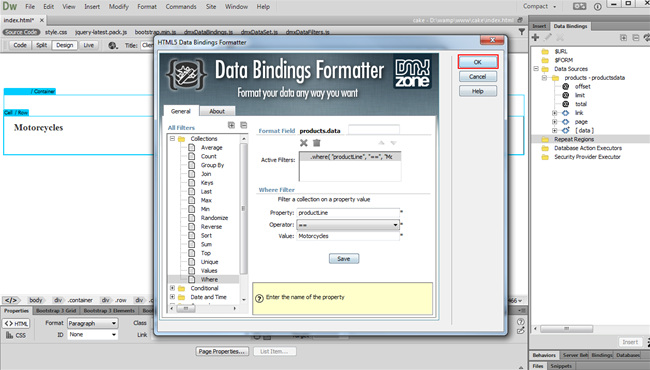Open Properties panel help question icon
The width and height of the screenshot is (650, 370).
(521, 322)
